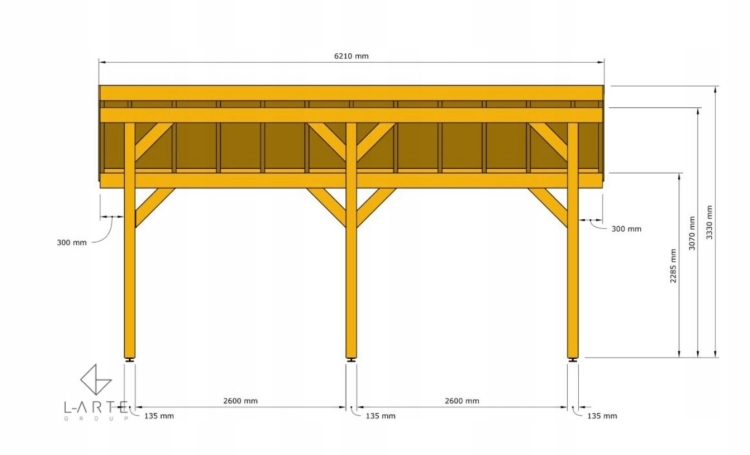This screenshot has width=750, height=455.
Task: Click the 2600 mm label between left and middle posts
Action: (x=240, y=400)
